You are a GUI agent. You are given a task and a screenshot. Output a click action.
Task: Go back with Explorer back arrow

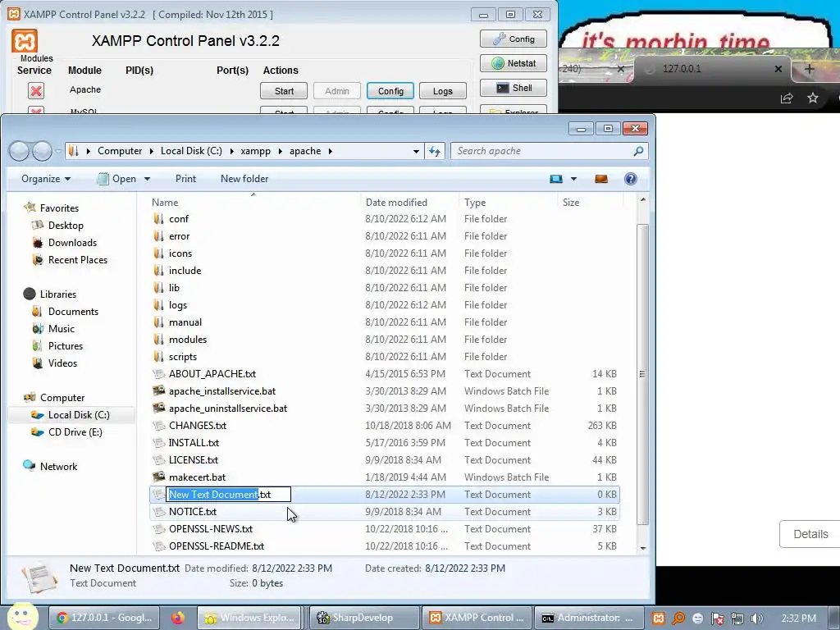tap(19, 151)
